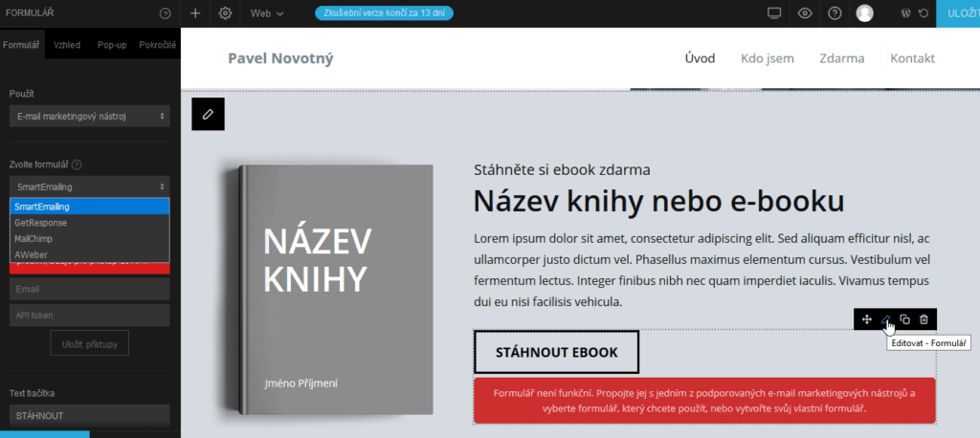
Task: Choose GetResponse from the list
Action: pyautogui.click(x=89, y=223)
